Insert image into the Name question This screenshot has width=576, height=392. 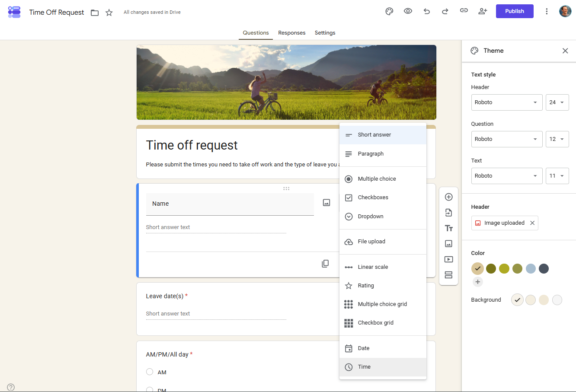click(x=326, y=203)
